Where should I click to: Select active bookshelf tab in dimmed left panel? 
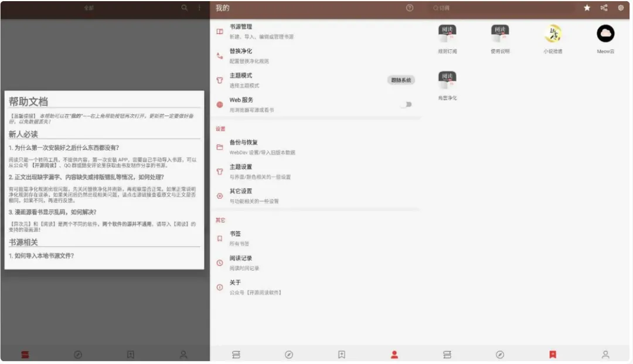tap(25, 355)
